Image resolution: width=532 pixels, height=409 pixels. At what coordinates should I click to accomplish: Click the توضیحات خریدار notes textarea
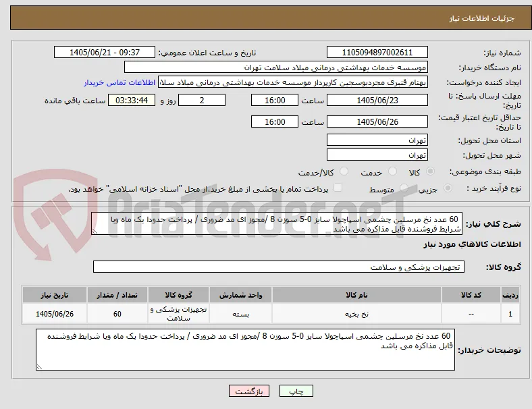[245, 350]
